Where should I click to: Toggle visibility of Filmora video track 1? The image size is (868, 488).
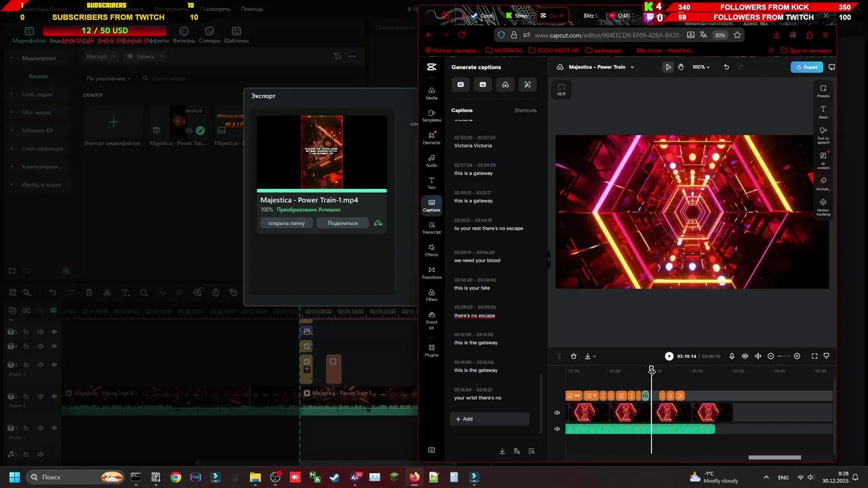point(54,428)
